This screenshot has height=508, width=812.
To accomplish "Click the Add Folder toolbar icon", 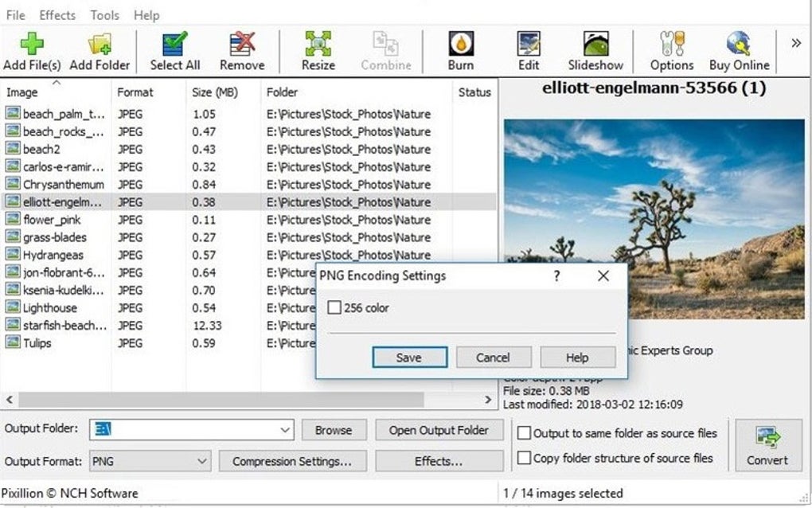I will click(x=100, y=51).
